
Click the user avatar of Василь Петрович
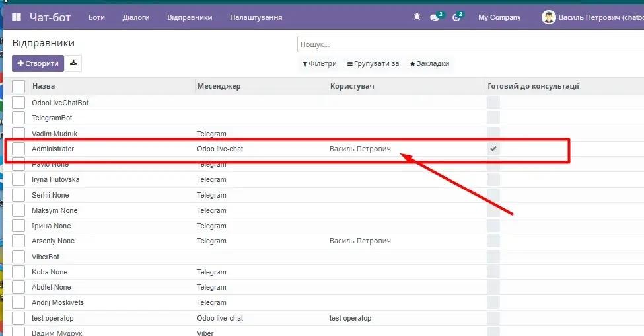point(548,17)
